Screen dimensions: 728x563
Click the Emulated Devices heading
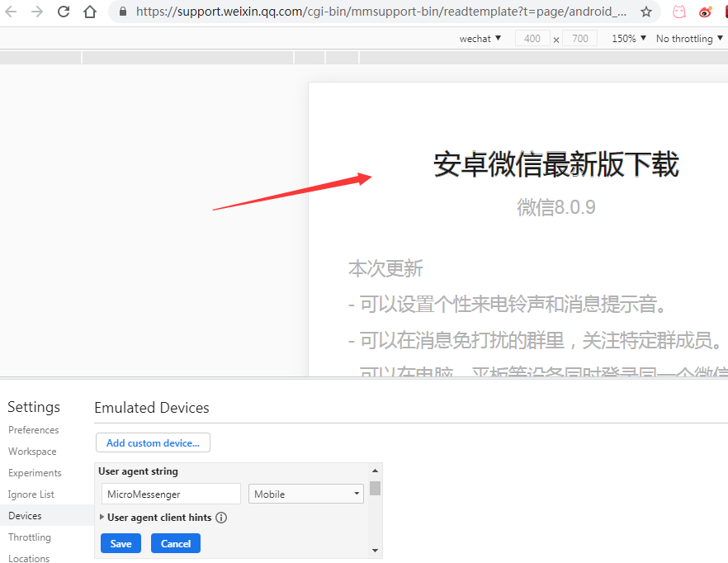point(152,407)
